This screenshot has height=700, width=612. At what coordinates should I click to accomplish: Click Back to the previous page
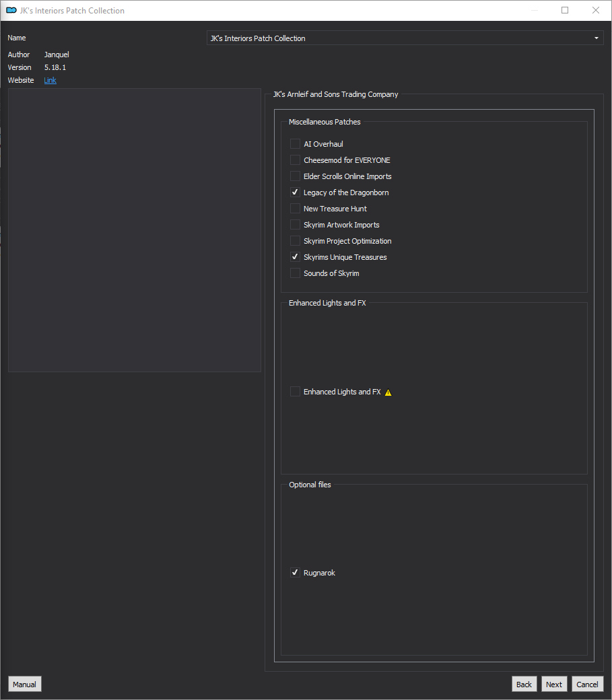tap(524, 685)
